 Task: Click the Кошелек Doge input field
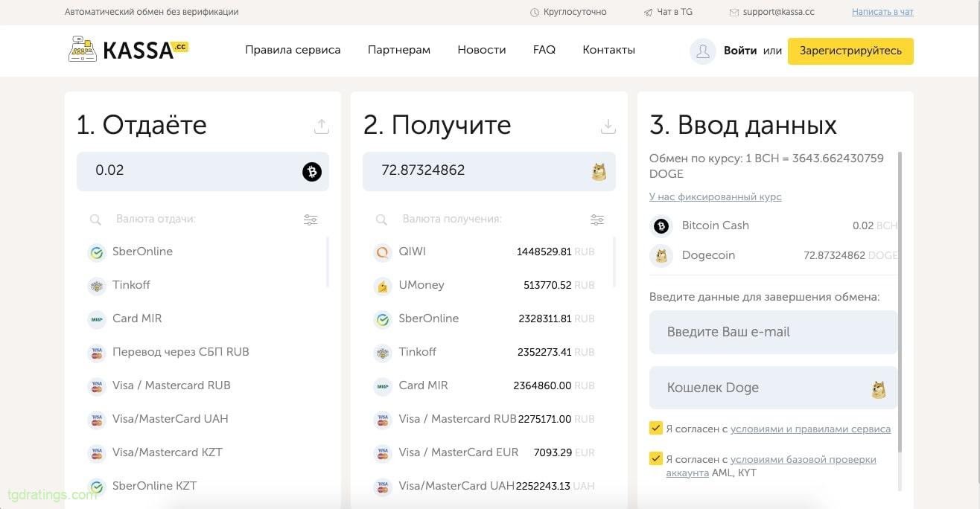772,388
